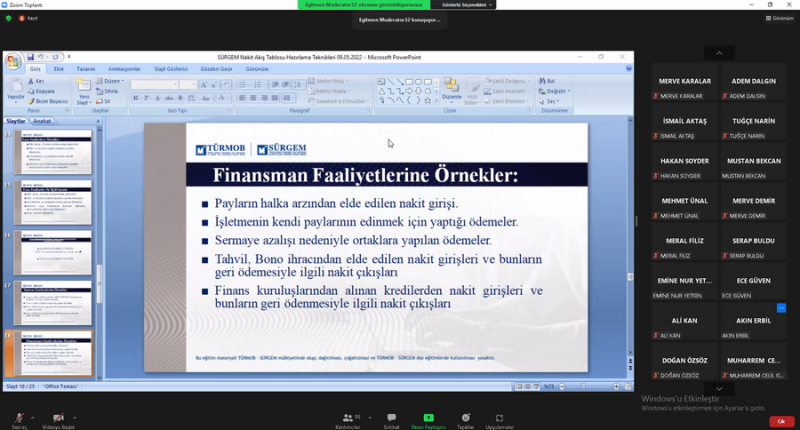Image resolution: width=800 pixels, height=430 pixels.
Task: Start video using the camera icon
Action: tap(58, 417)
